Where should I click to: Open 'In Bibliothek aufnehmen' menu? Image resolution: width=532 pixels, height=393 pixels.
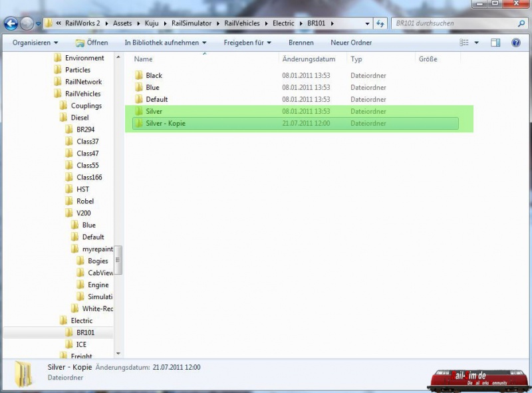165,43
